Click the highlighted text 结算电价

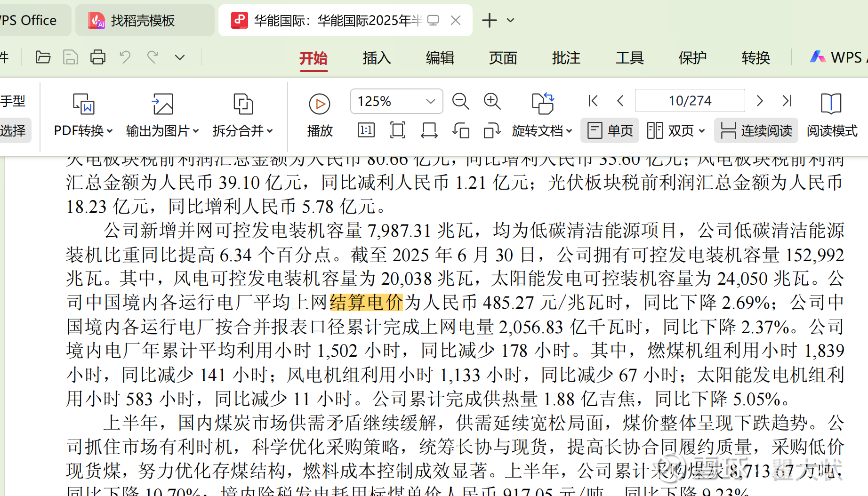366,302
